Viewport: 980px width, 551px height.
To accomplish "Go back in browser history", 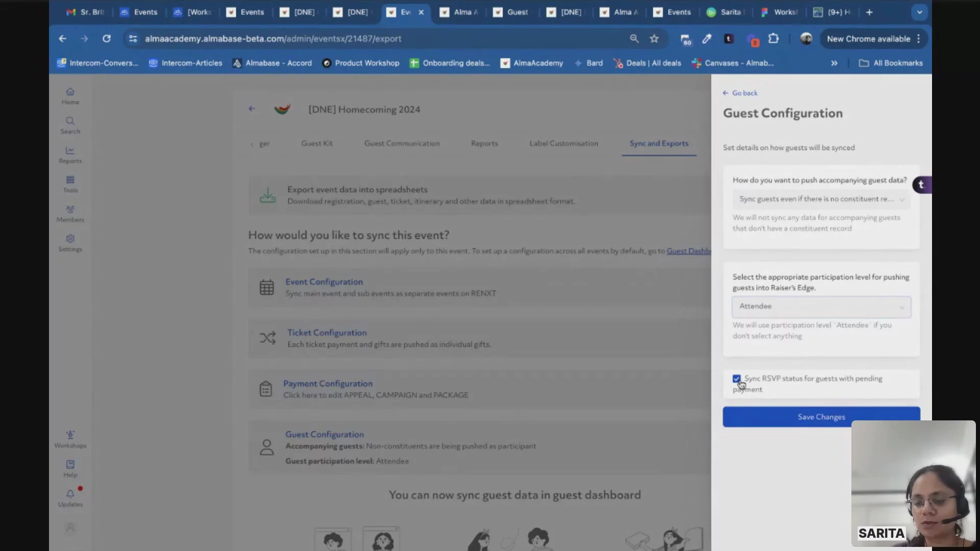I will [x=62, y=39].
